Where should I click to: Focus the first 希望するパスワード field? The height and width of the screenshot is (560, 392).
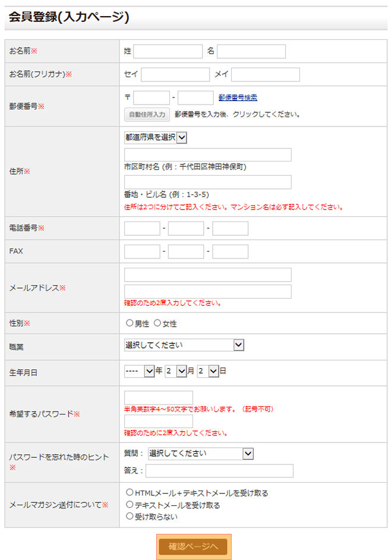(159, 397)
